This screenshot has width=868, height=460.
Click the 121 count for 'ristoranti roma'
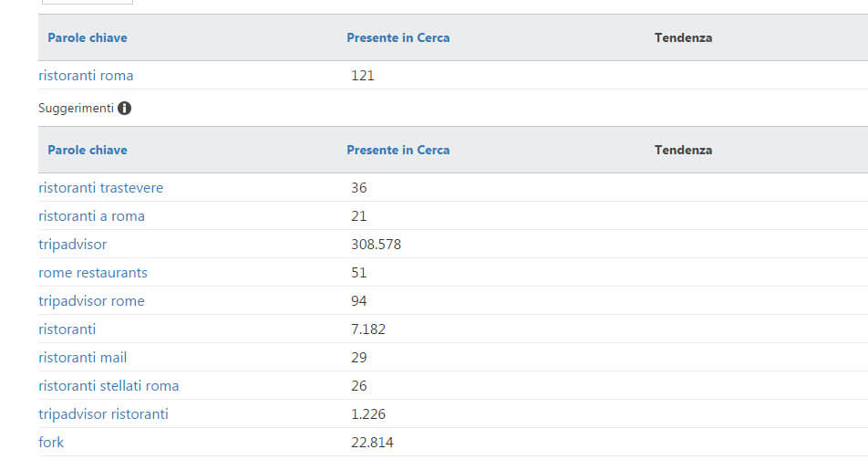coord(362,76)
